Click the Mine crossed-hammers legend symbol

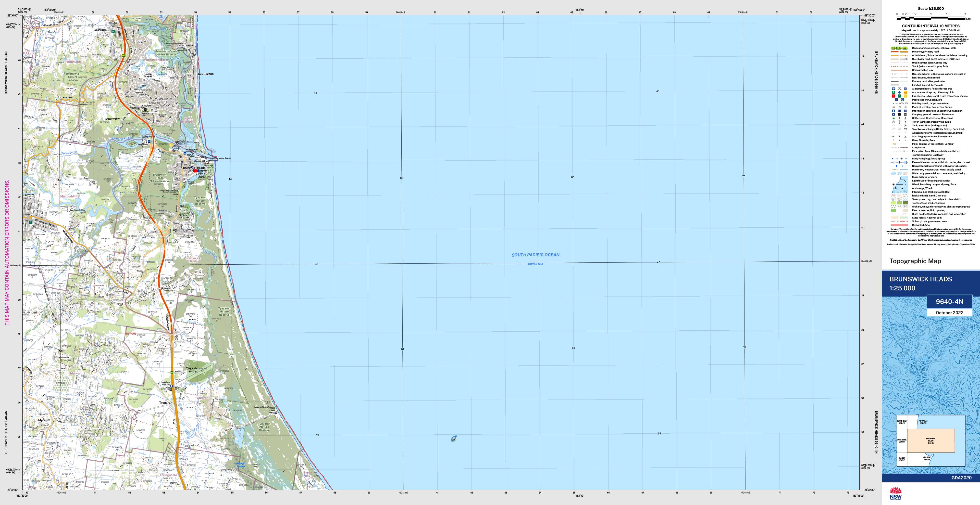[906, 126]
